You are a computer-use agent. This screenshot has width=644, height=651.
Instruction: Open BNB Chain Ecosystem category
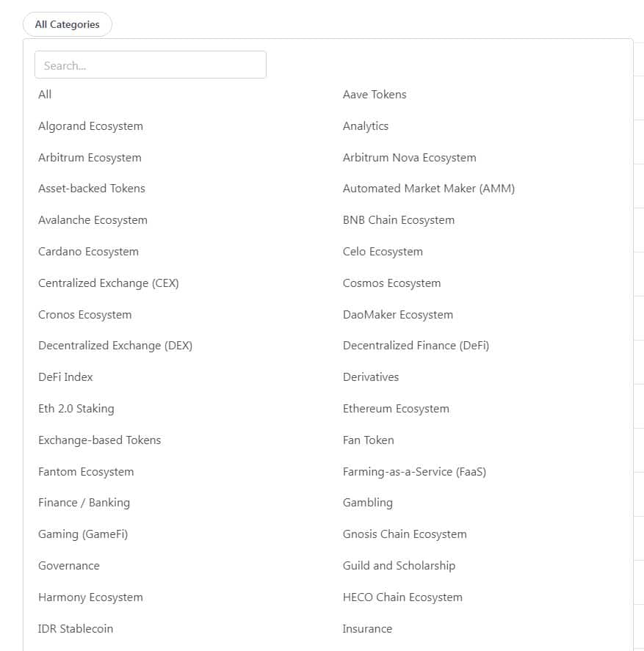[398, 219]
